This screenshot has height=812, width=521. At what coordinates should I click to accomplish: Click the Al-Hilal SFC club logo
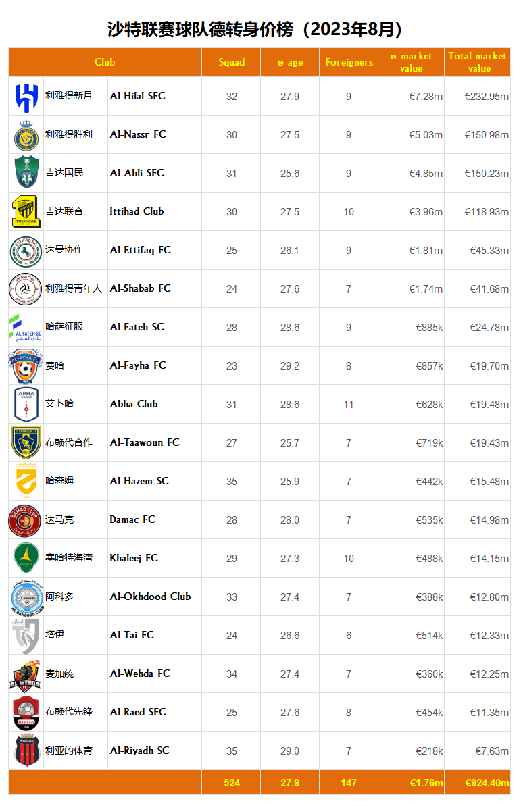[x=26, y=97]
